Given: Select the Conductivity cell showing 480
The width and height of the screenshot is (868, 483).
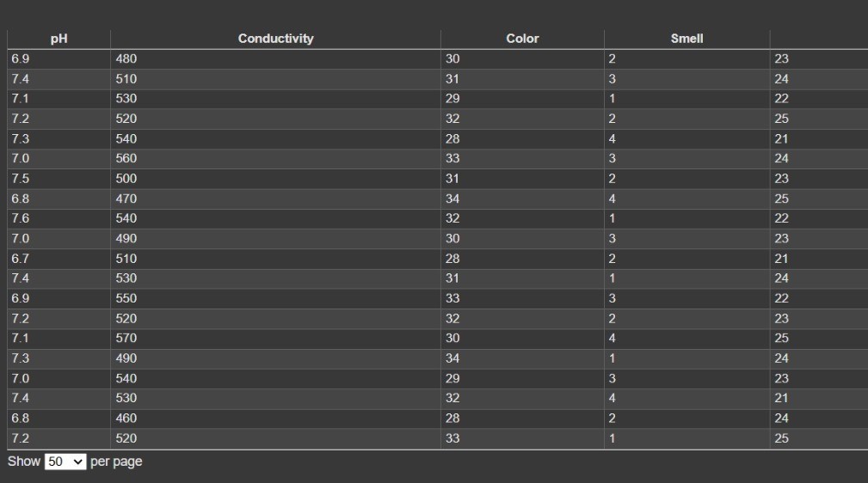Looking at the screenshot, I should 275,59.
